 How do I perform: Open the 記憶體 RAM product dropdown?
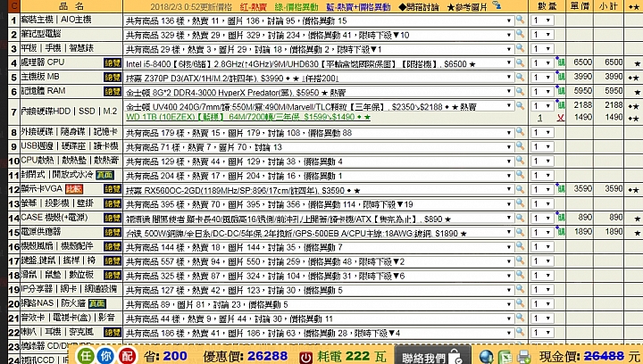(319, 92)
